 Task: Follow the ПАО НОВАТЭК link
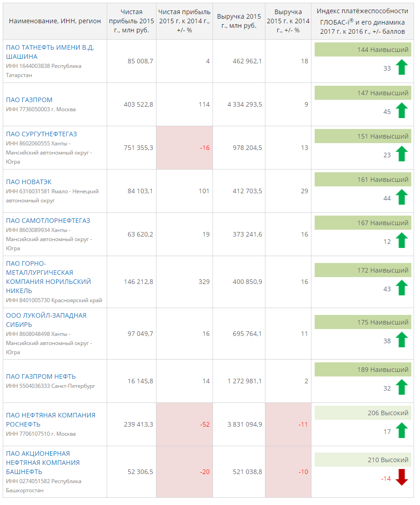pos(29,182)
